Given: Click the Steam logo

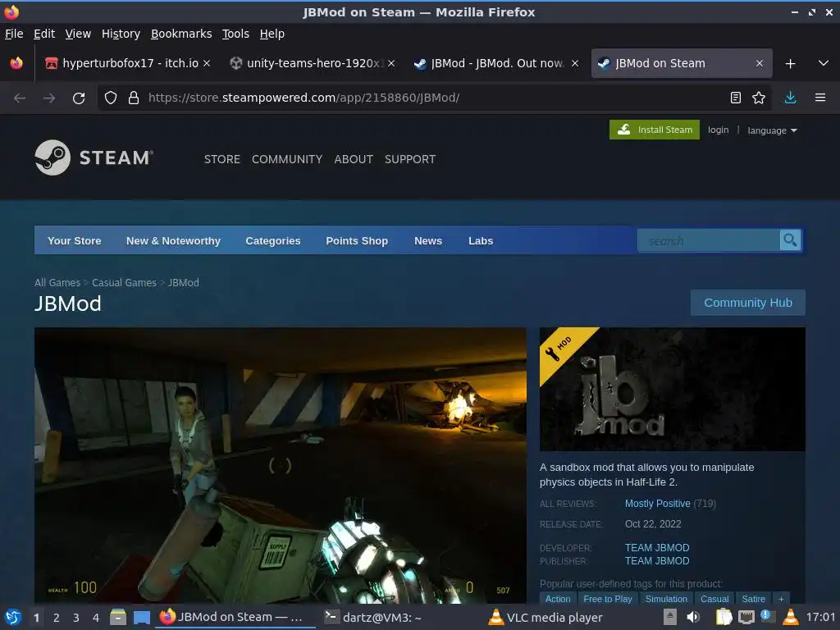Looking at the screenshot, I should pos(94,157).
